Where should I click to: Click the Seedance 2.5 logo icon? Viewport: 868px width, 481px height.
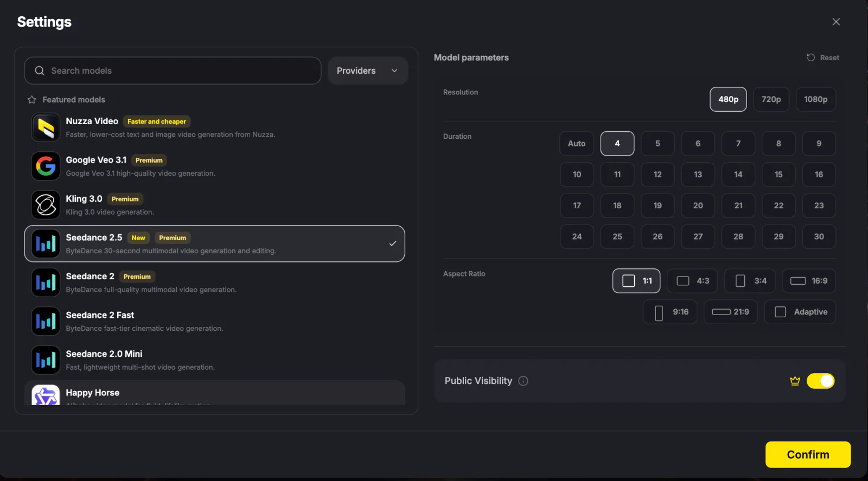point(46,243)
